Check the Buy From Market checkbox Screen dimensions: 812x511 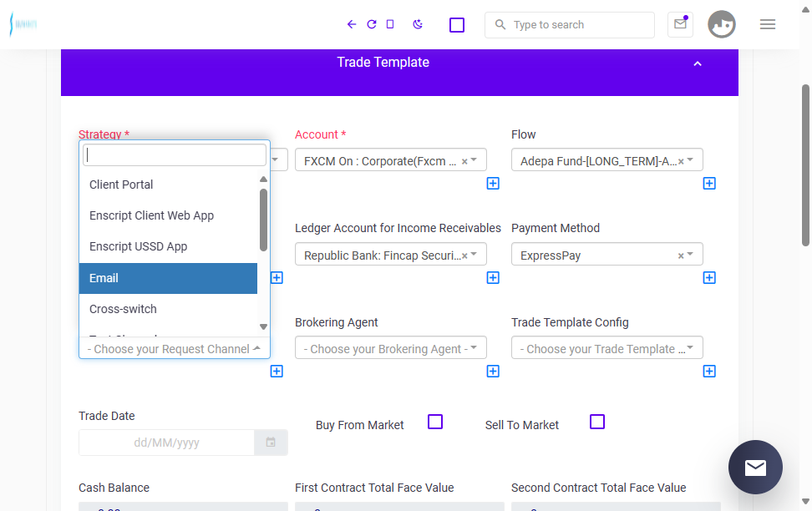point(435,422)
